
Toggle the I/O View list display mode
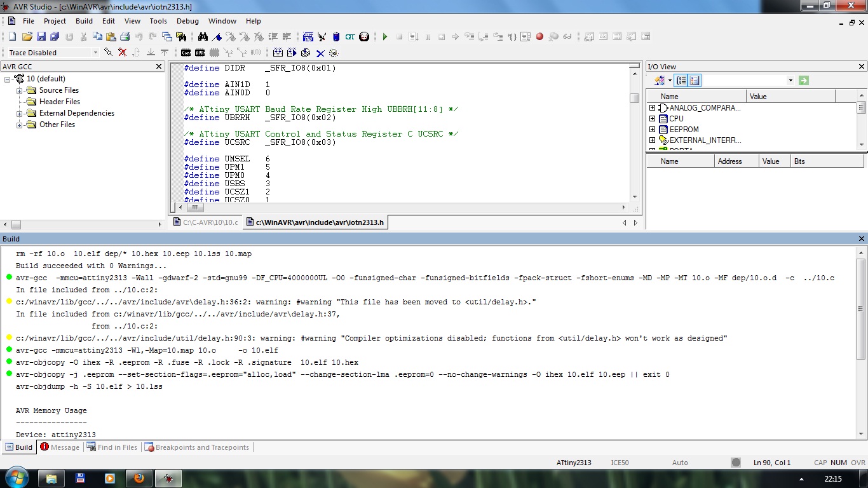pos(695,81)
